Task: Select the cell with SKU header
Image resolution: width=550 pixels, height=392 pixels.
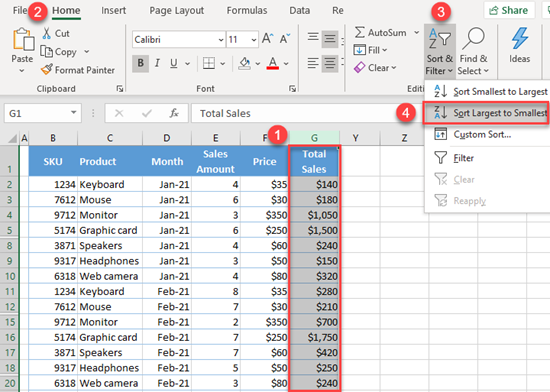Action: (53, 161)
